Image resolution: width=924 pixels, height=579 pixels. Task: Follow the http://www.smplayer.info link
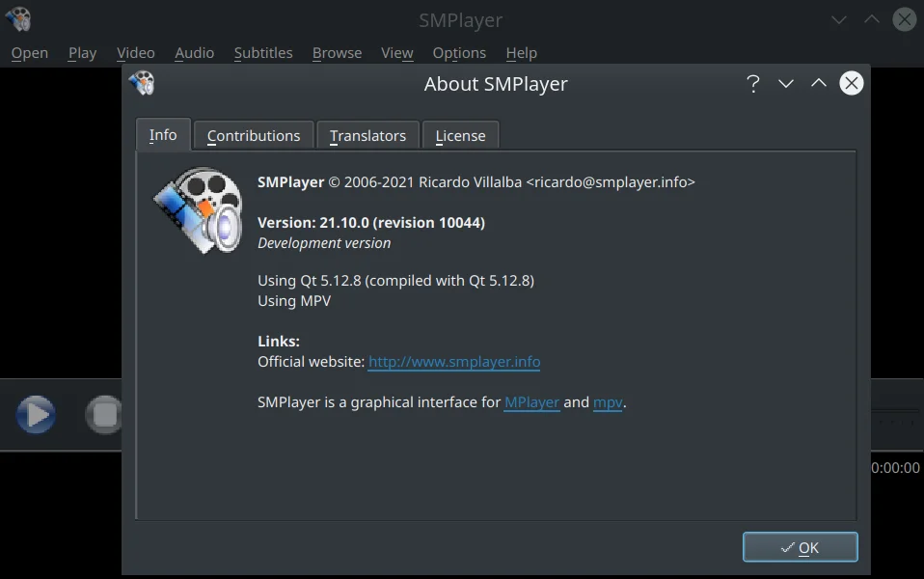point(454,362)
